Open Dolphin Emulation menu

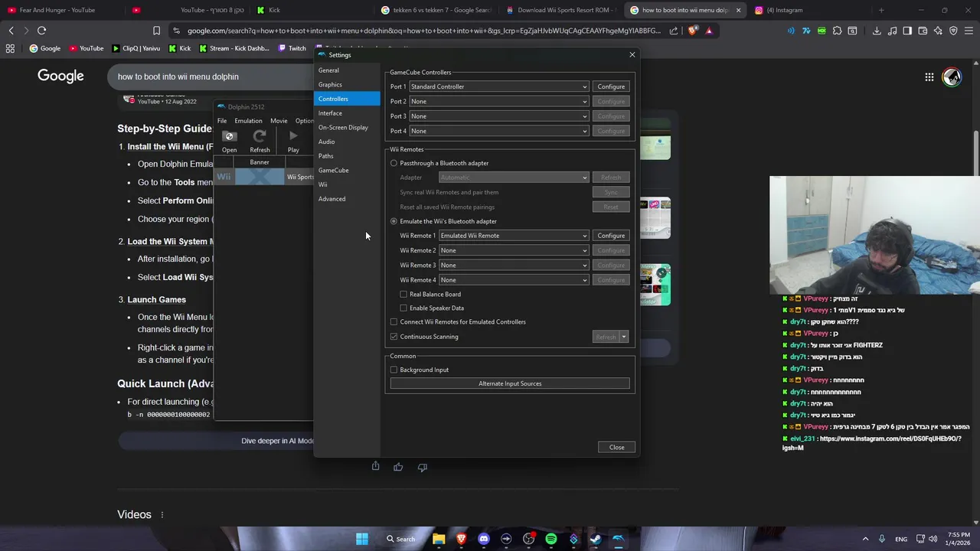[248, 121]
